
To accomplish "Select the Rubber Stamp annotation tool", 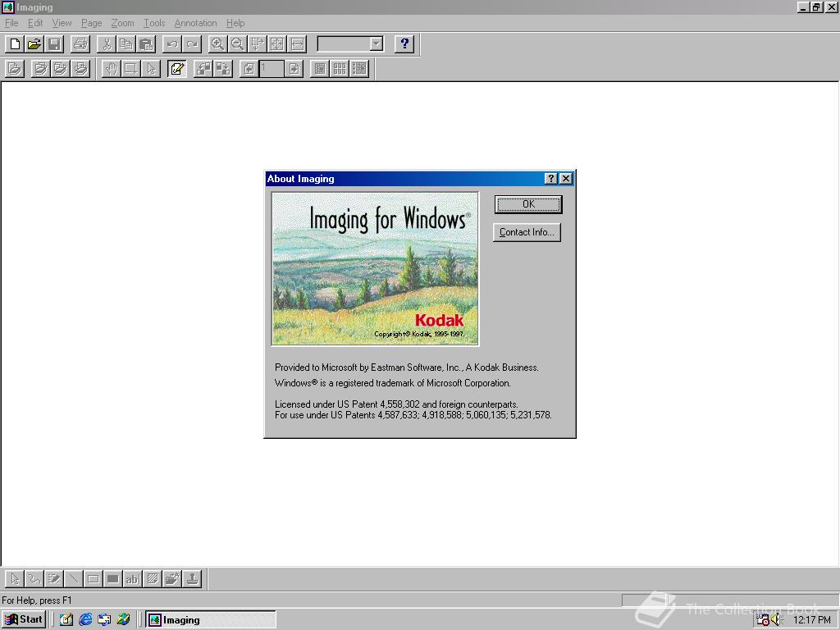I will pos(192,578).
